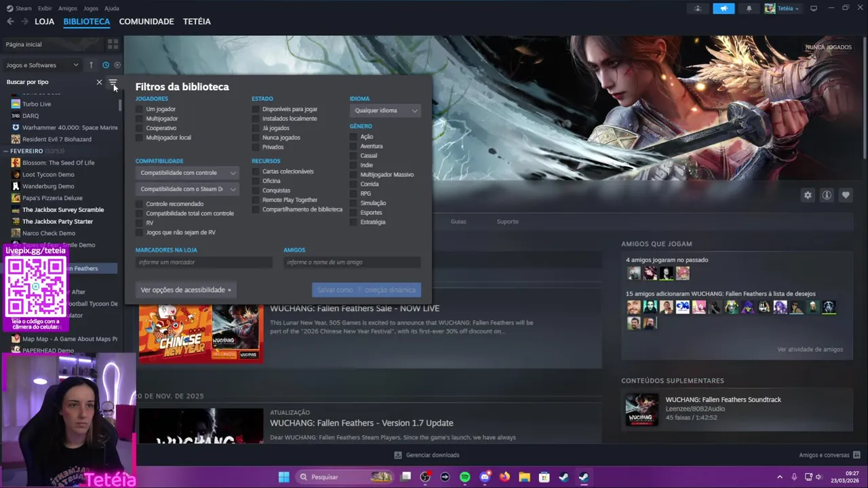Open Página inicial in the library
Viewport: 868px width, 488px height.
click(x=24, y=44)
